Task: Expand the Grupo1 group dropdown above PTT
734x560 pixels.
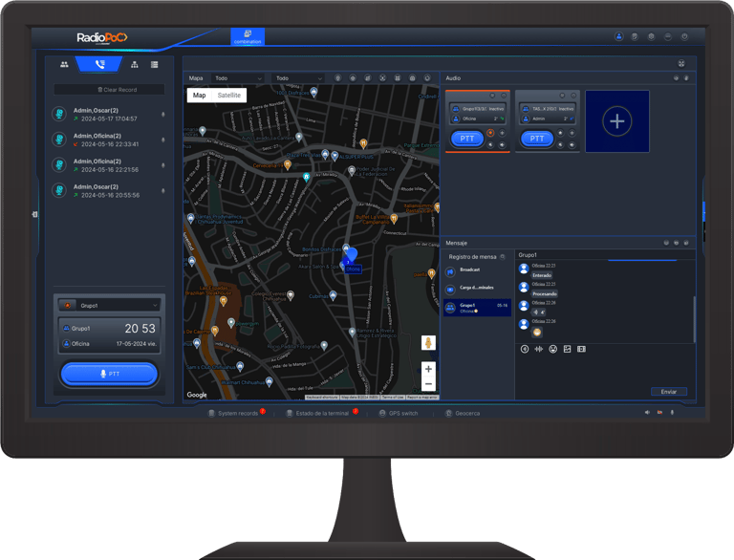Action: [119, 305]
